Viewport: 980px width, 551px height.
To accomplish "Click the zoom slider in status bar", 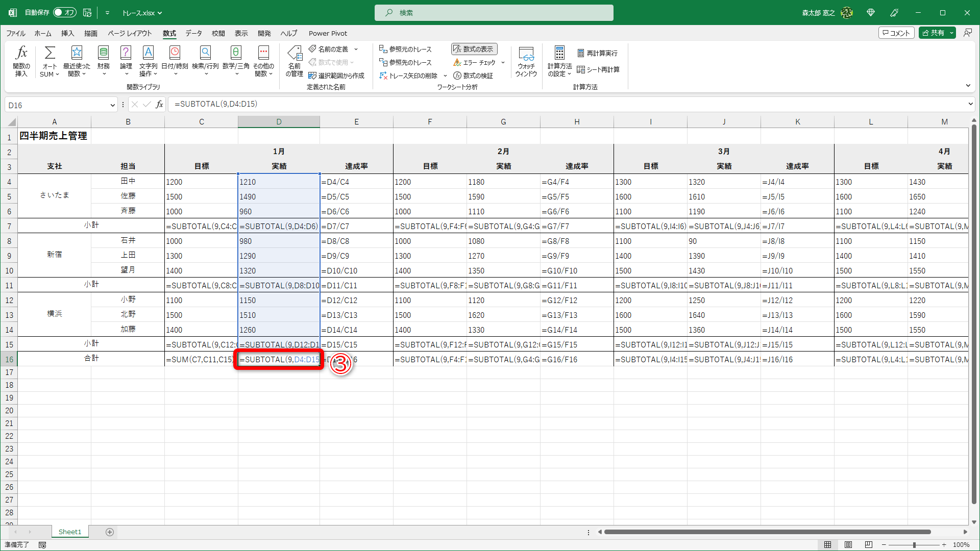I will (914, 545).
